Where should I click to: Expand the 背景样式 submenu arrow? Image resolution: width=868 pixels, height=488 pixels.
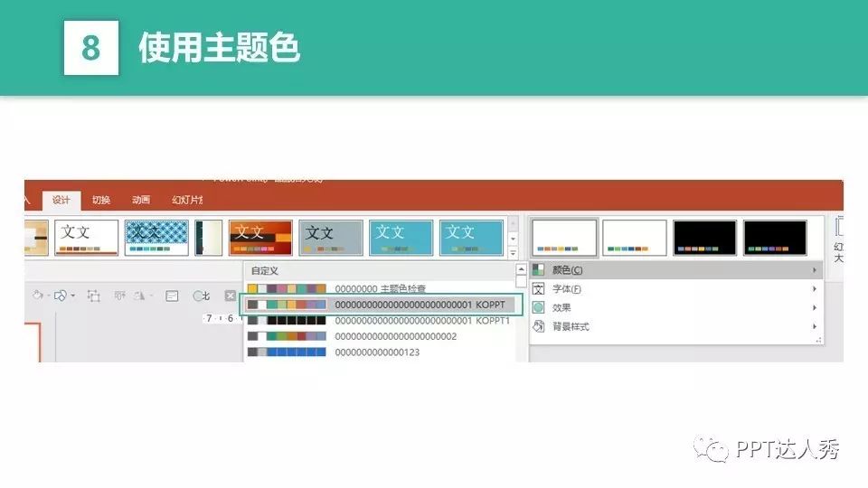point(815,326)
